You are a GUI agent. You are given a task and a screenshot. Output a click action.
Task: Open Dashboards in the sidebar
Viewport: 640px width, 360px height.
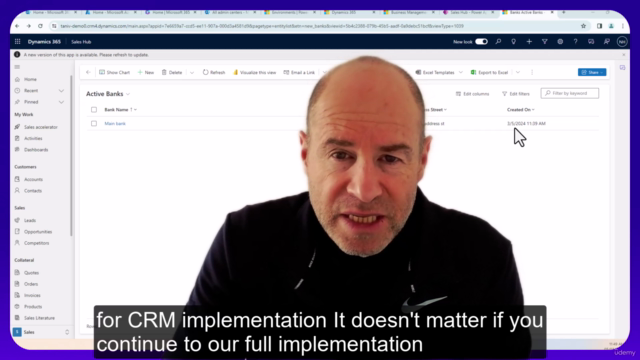(36, 150)
